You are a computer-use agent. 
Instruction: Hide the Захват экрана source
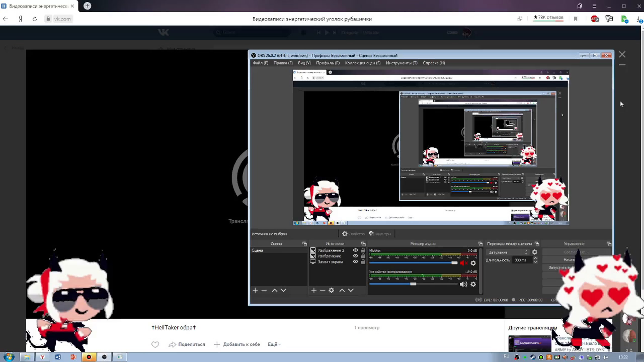point(355,262)
